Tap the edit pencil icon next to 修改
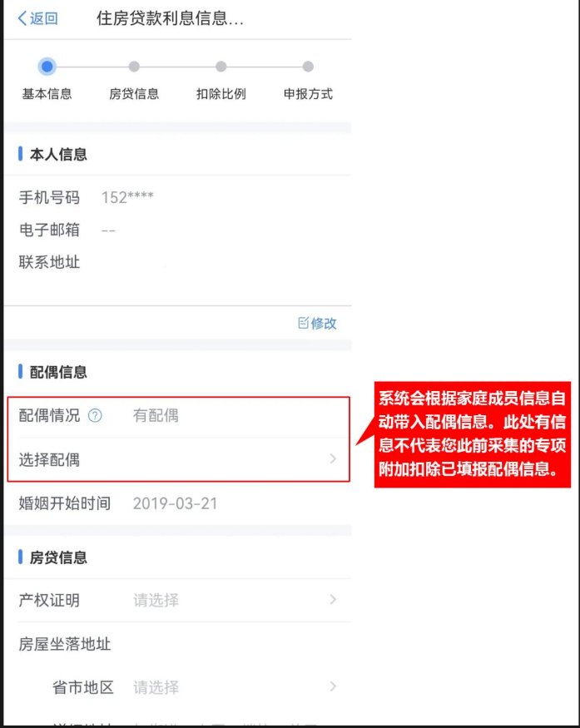The width and height of the screenshot is (580, 728). [x=303, y=323]
